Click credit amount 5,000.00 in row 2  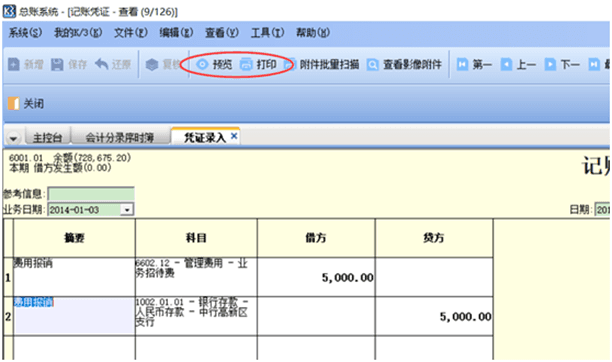(465, 317)
